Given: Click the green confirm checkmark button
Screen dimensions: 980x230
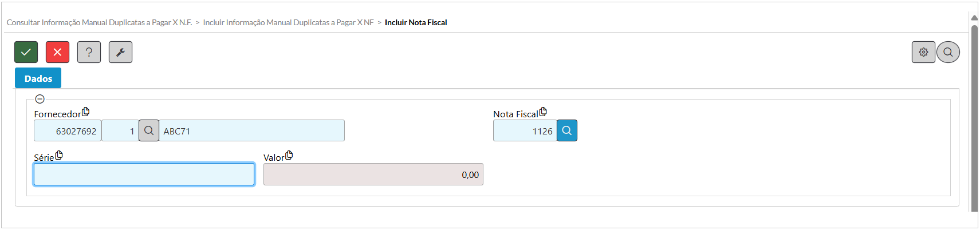Looking at the screenshot, I should pos(26,52).
